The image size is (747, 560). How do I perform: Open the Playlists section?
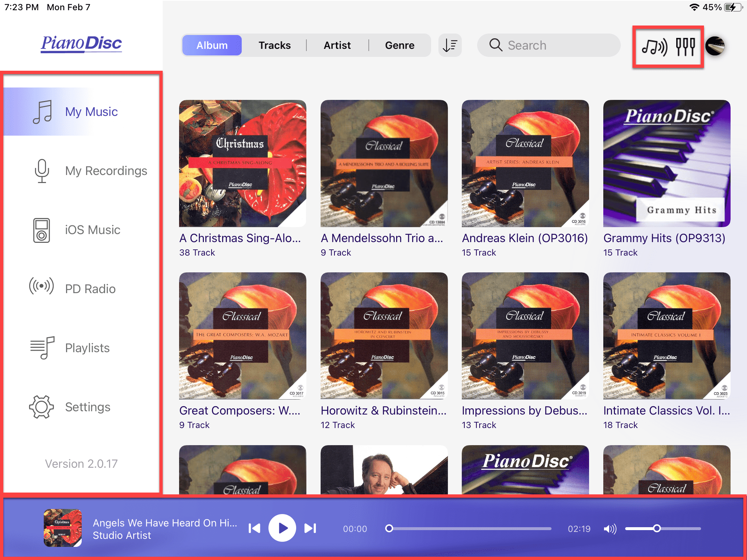[88, 348]
